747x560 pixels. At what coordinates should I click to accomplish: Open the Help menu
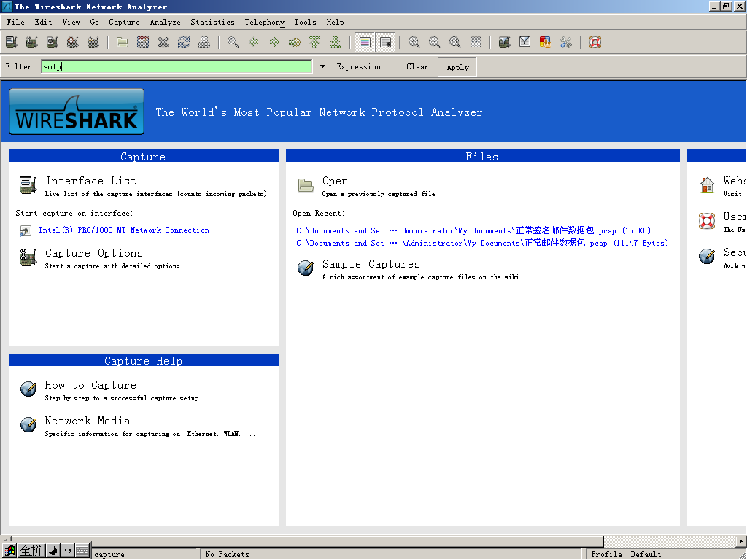pos(335,23)
